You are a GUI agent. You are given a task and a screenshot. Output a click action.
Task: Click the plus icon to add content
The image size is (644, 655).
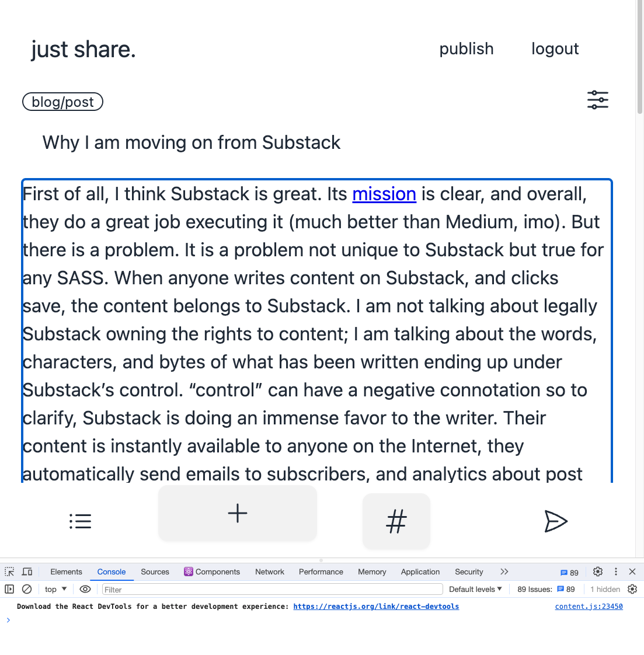237,513
